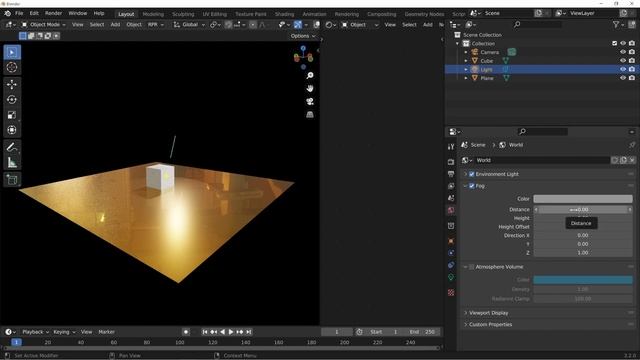Toggle Collection exclude checkbox in outliner
This screenshot has height=360, width=640.
(x=614, y=43)
